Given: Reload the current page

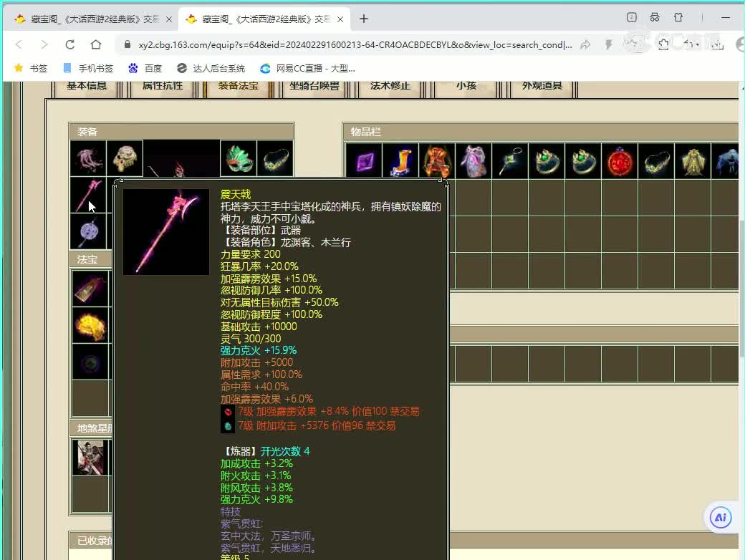Looking at the screenshot, I should [70, 44].
